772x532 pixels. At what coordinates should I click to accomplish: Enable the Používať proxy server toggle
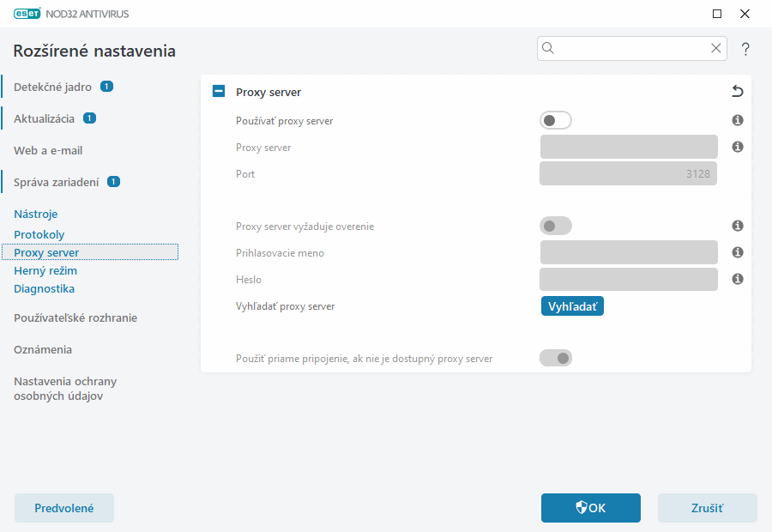click(x=556, y=121)
